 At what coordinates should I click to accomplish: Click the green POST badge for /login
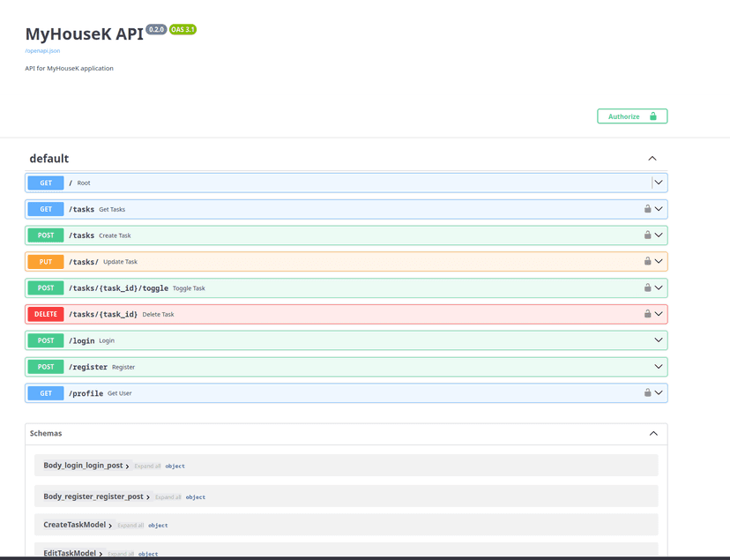pyautogui.click(x=46, y=340)
